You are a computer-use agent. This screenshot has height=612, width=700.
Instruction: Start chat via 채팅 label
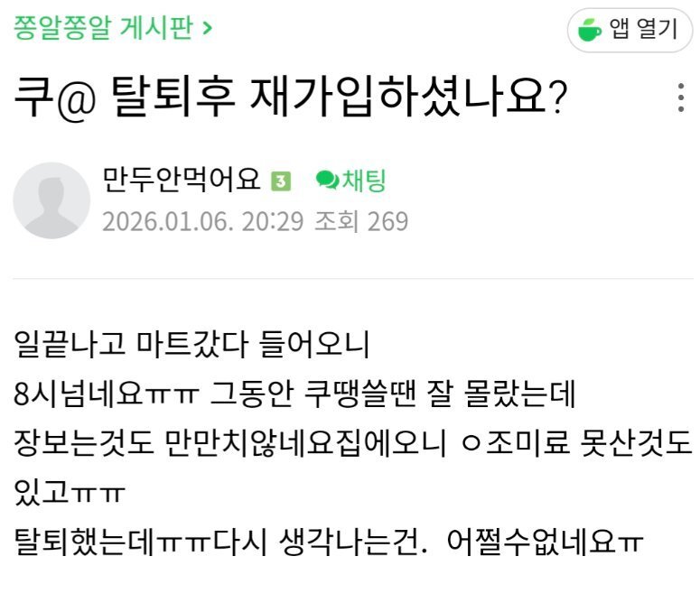(x=363, y=181)
